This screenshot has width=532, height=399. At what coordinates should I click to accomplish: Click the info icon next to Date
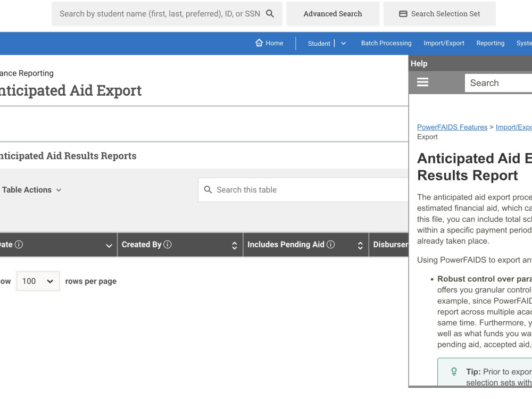tap(19, 244)
